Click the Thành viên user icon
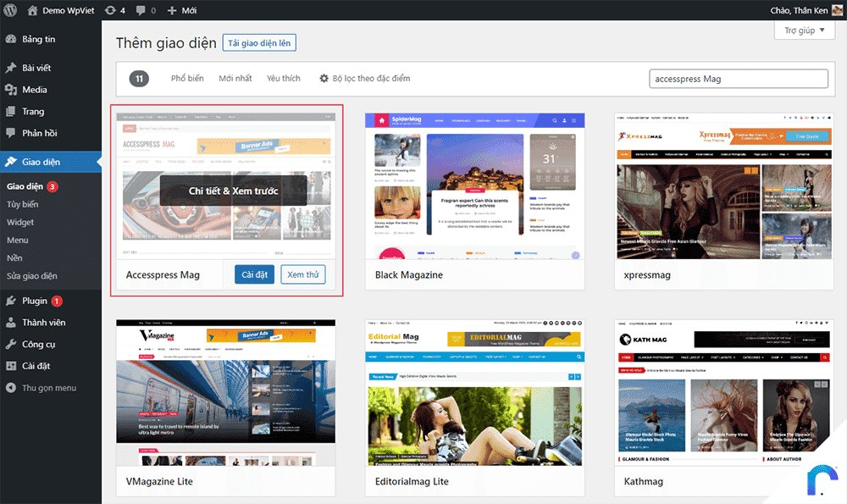This screenshot has height=504, width=847. click(11, 323)
